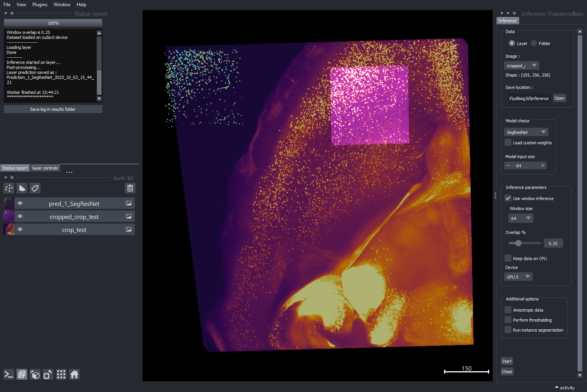Enable Perform thresholding

coord(508,320)
